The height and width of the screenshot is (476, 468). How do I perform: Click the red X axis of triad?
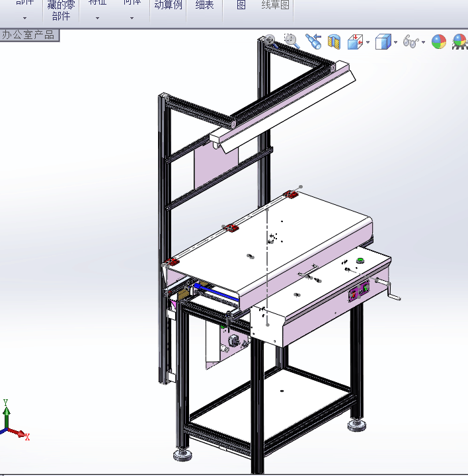coord(19,434)
